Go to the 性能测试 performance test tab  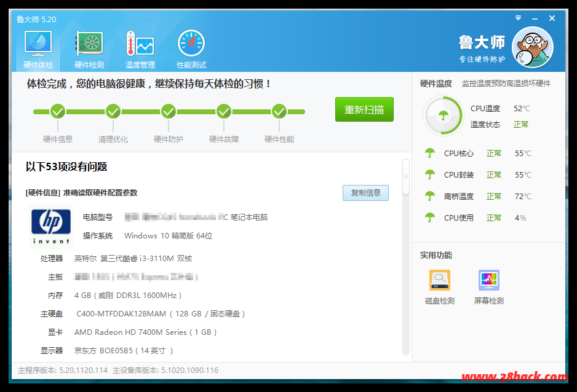click(x=191, y=50)
